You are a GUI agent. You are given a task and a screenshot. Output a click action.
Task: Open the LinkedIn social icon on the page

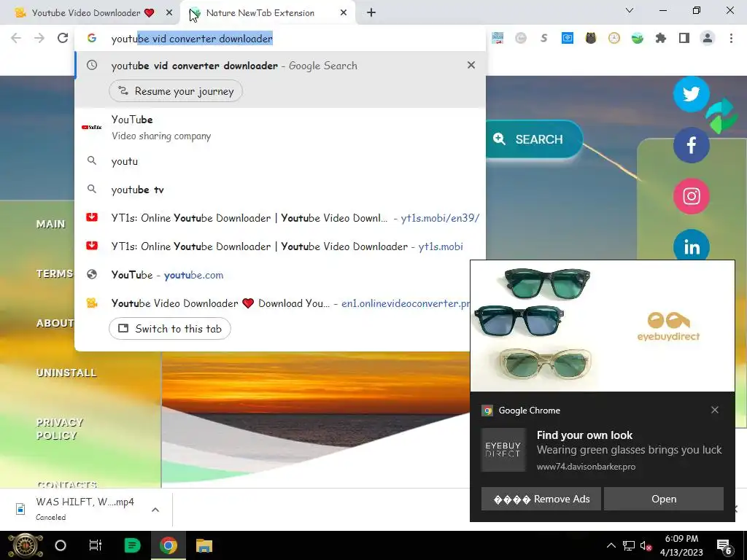(x=692, y=245)
